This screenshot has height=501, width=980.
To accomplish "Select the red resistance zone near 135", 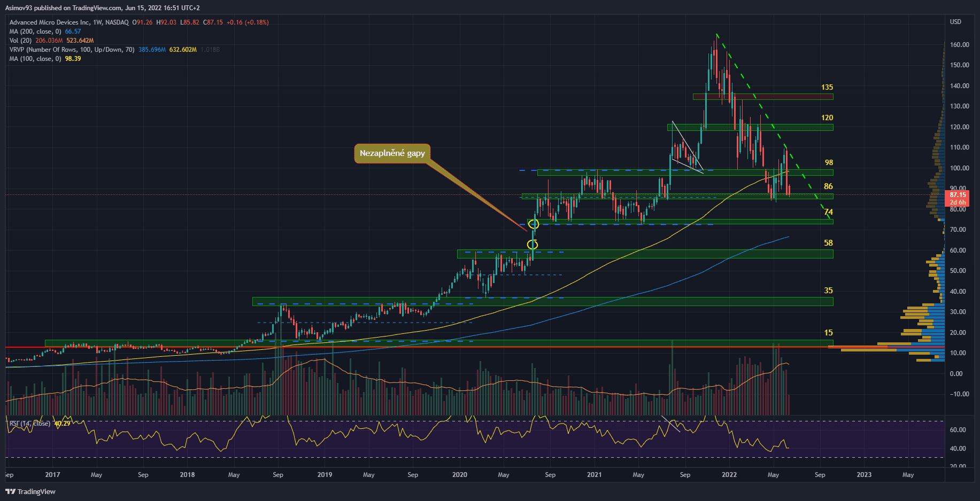I will click(762, 97).
